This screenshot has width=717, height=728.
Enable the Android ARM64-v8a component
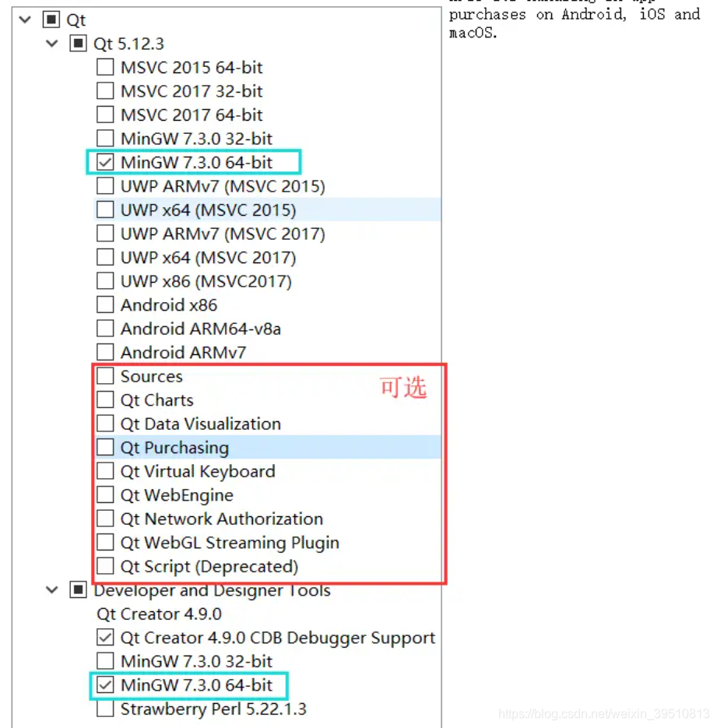coord(105,329)
